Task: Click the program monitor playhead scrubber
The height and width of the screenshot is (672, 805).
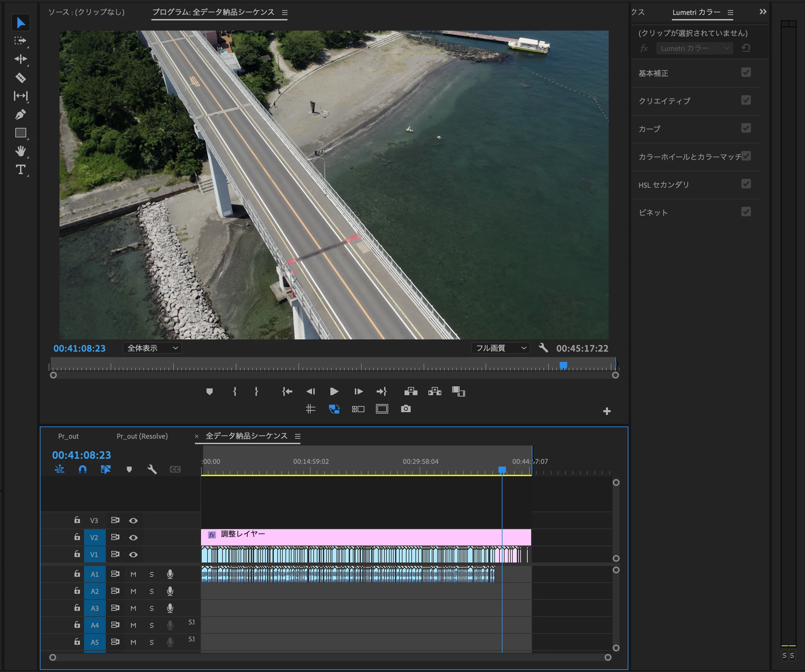Action: click(563, 365)
